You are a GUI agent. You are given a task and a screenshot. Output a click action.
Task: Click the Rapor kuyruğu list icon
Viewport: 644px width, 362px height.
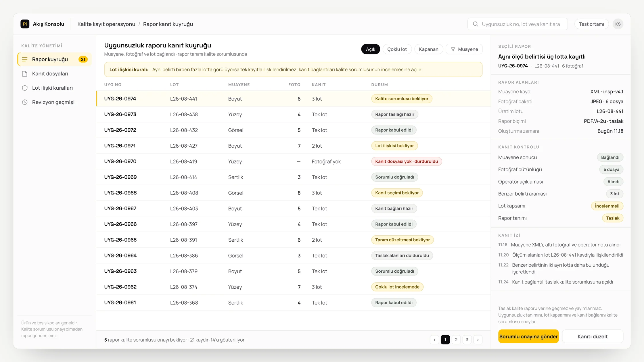click(25, 59)
